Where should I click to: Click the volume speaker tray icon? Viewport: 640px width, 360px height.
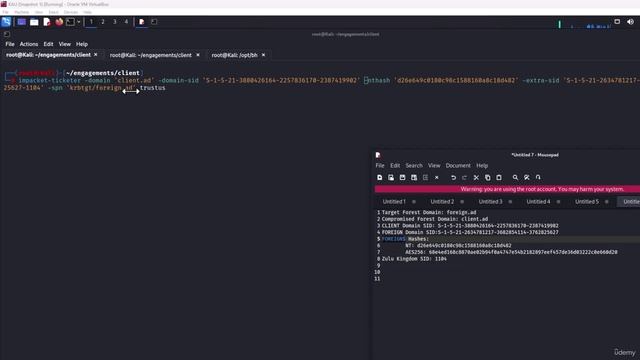tap(630, 22)
